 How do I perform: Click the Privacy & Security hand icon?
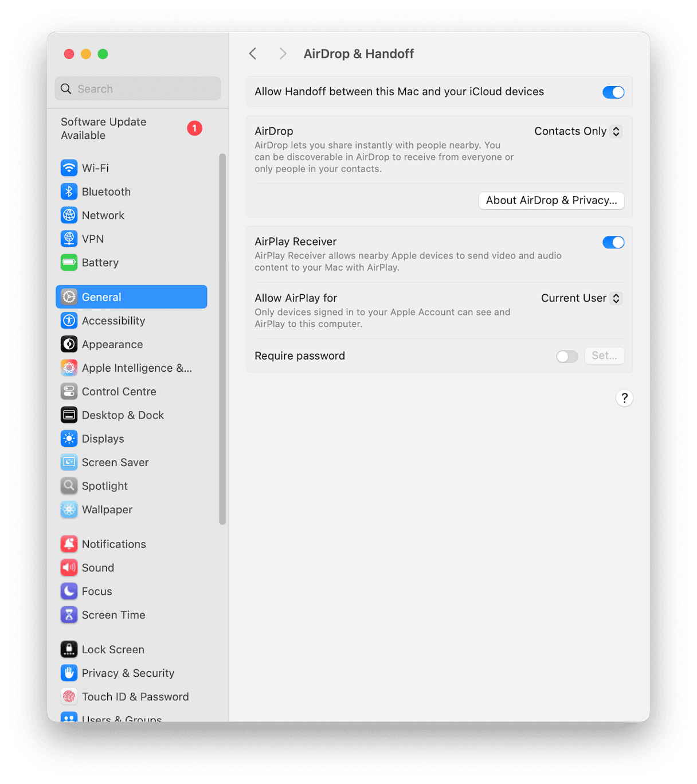[x=69, y=673]
